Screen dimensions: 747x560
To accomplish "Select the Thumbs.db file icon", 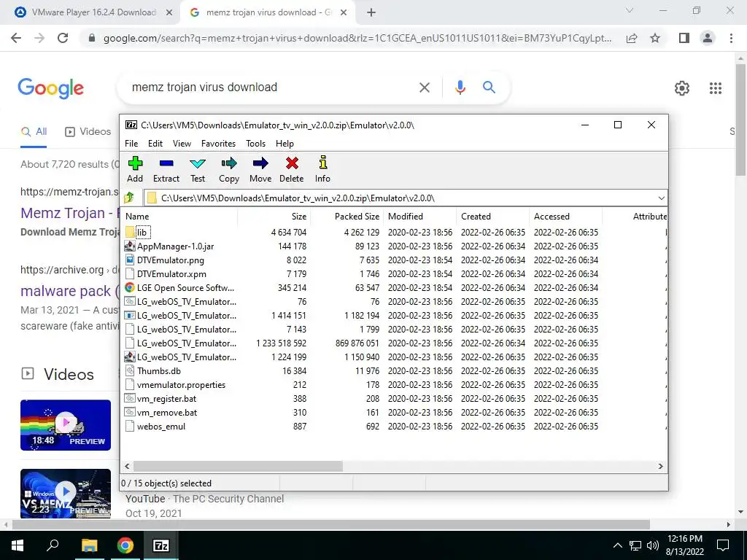I will tap(130, 371).
